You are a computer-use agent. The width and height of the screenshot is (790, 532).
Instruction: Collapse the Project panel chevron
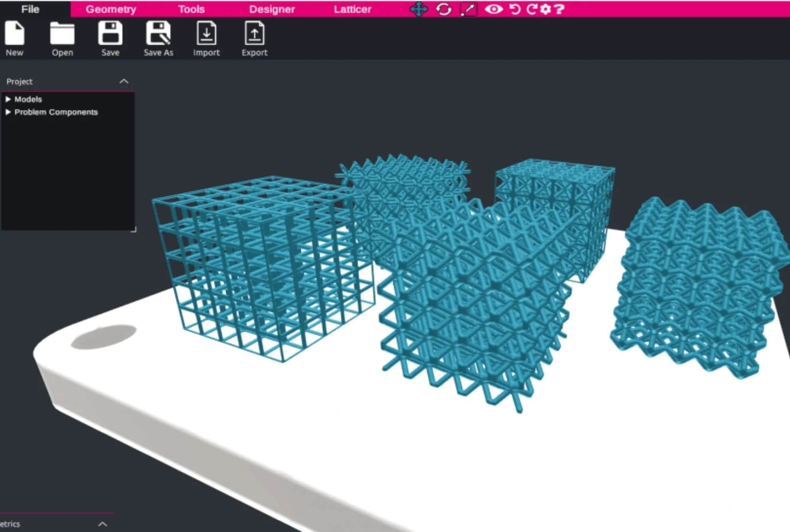[x=124, y=81]
